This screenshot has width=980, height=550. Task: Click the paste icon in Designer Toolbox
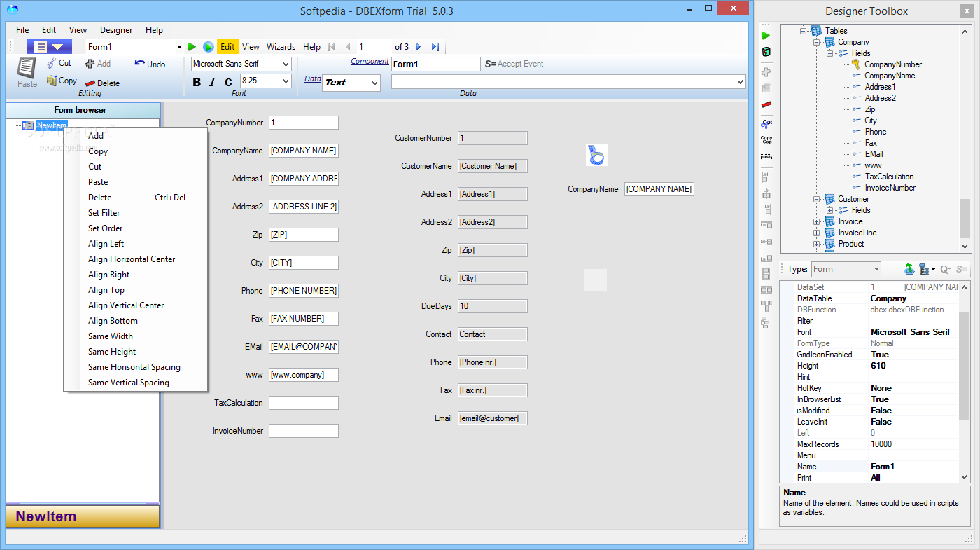[766, 157]
